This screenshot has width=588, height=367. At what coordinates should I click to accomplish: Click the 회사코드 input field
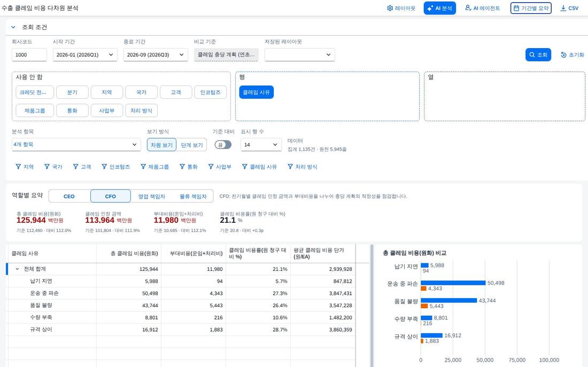pyautogui.click(x=29, y=54)
